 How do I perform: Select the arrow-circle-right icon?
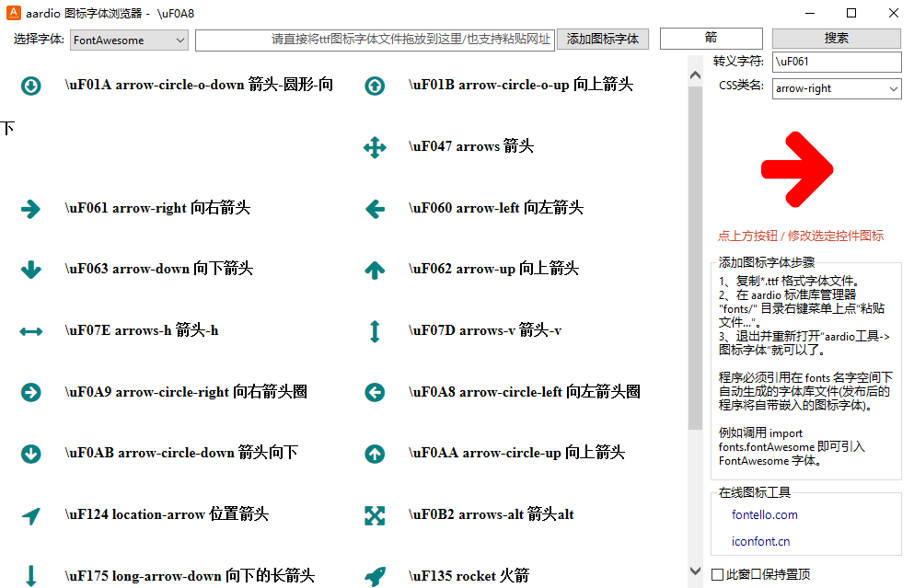[x=31, y=393]
